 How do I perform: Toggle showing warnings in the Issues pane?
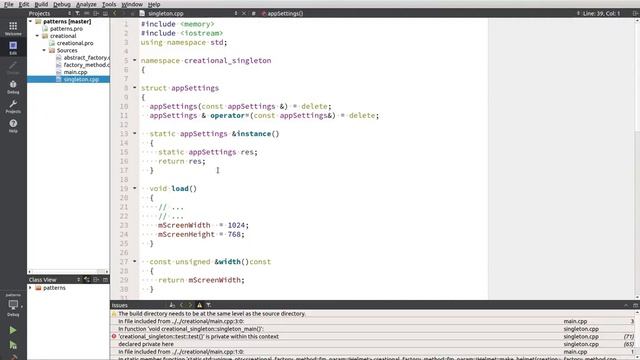coord(199,305)
